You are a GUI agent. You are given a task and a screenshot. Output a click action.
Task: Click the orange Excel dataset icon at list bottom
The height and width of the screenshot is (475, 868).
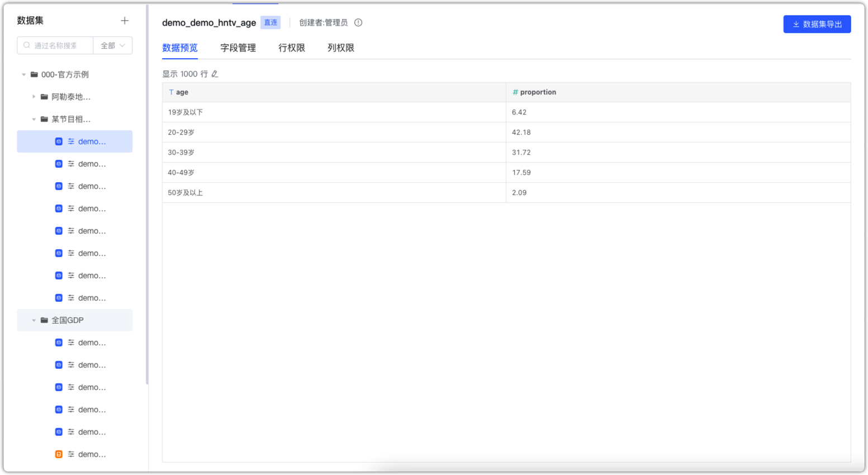click(58, 454)
